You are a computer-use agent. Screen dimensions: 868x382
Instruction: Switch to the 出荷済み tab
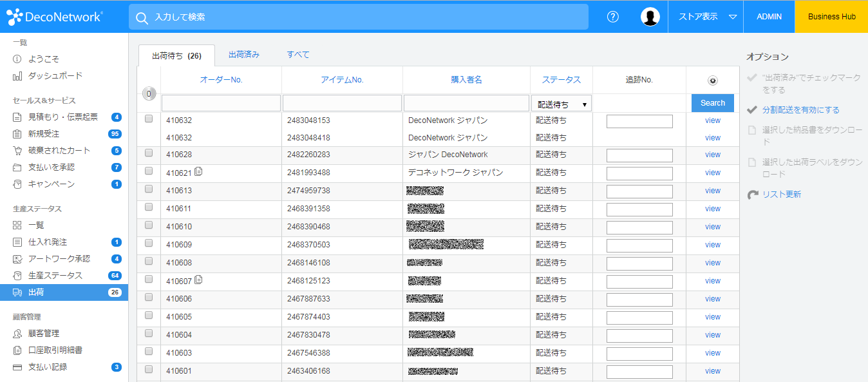point(244,55)
